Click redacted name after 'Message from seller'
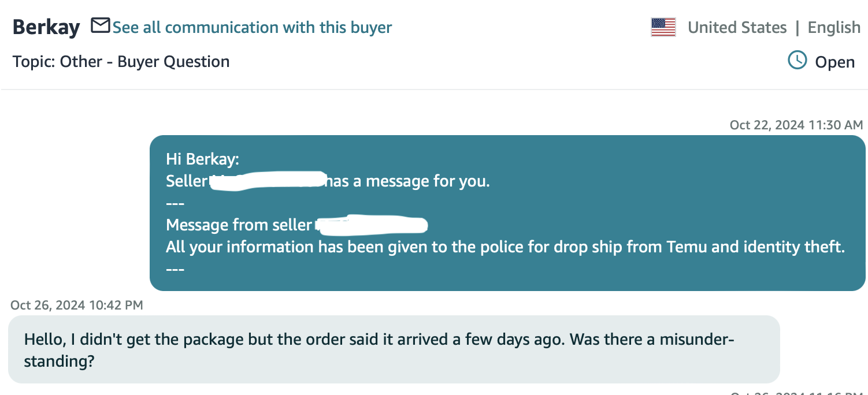Viewport: 868px width, 395px height. tap(372, 225)
